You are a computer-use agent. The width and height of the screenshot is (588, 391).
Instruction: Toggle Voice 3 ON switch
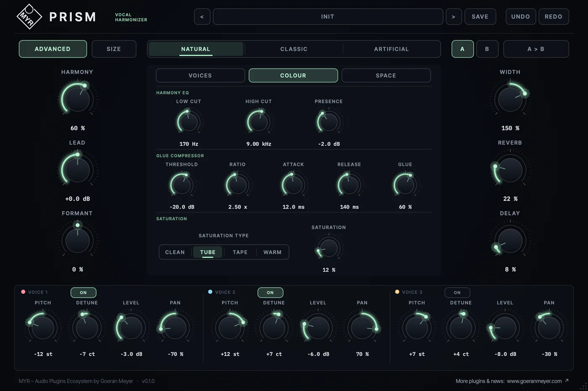point(457,293)
